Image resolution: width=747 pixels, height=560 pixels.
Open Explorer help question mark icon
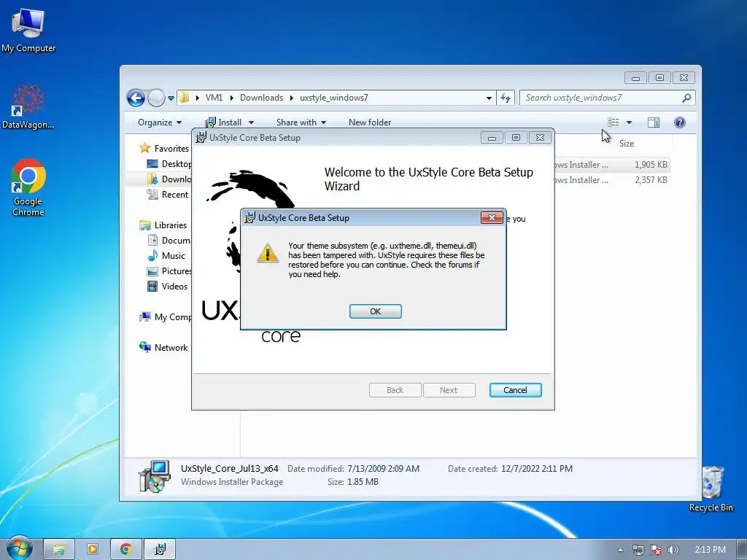point(680,122)
